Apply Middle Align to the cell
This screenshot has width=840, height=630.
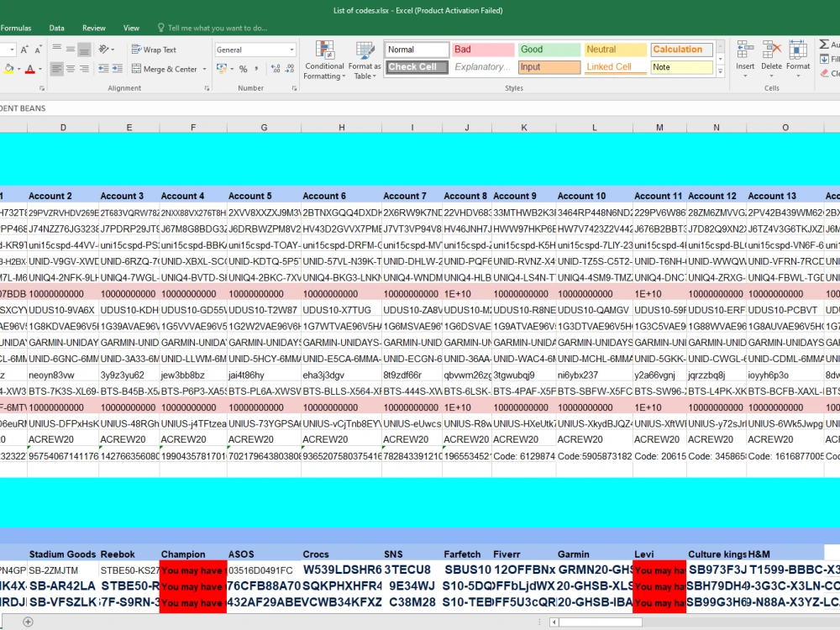pyautogui.click(x=71, y=50)
